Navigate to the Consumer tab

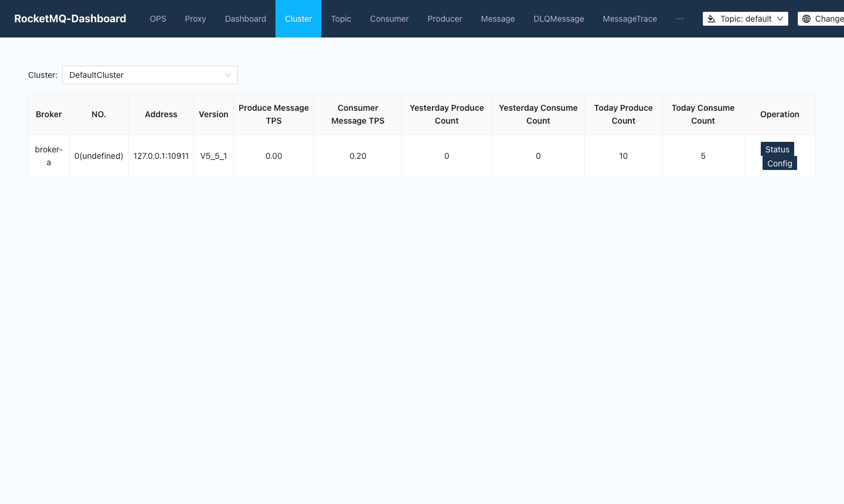tap(389, 19)
